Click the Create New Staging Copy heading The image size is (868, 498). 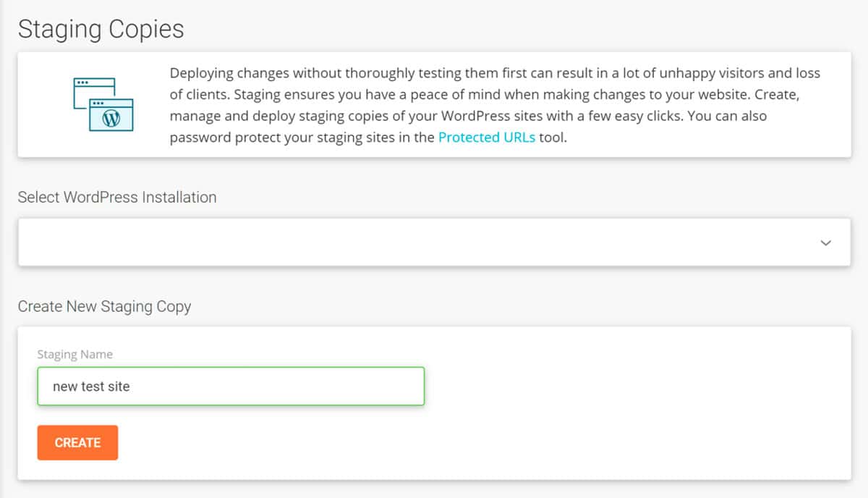(105, 306)
